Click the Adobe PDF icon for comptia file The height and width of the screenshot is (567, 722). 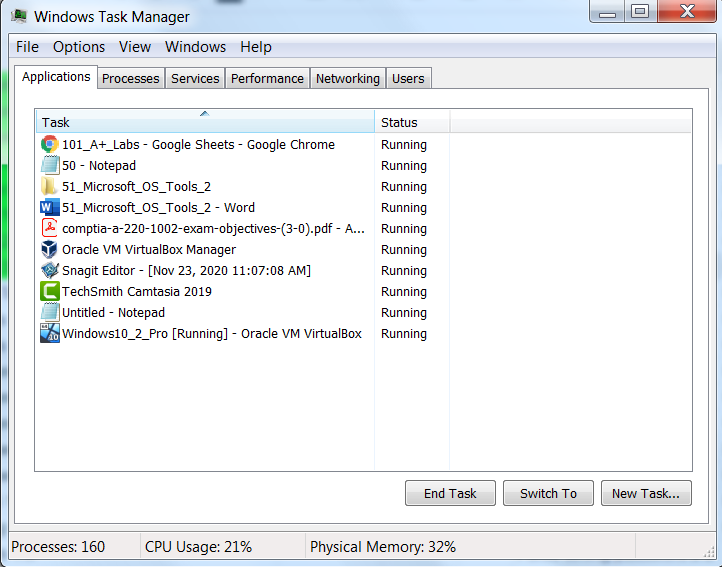pos(49,228)
